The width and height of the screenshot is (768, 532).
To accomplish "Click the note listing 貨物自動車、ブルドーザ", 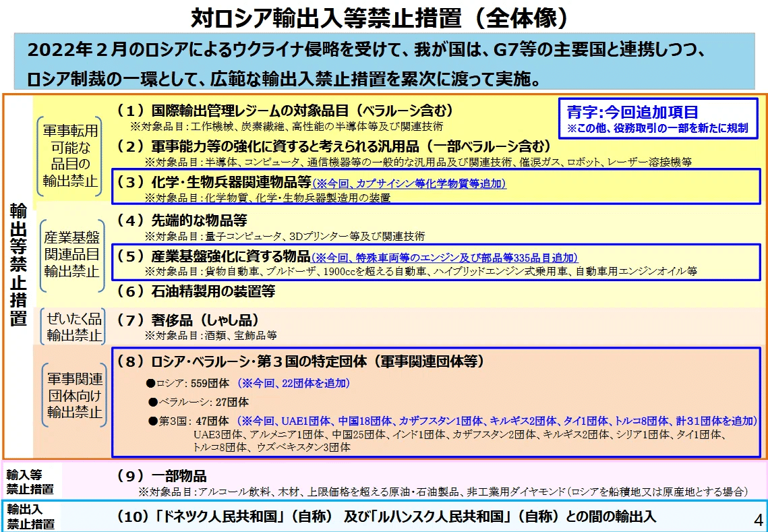I will point(420,271).
